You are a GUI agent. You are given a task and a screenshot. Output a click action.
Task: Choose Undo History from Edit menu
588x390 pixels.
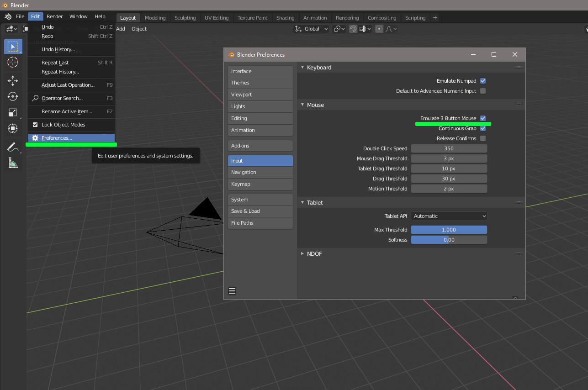pos(71,49)
